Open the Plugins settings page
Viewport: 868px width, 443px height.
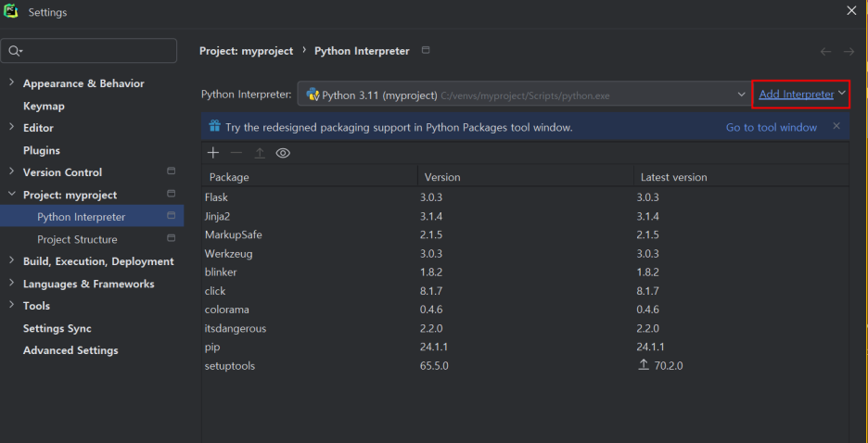point(42,150)
